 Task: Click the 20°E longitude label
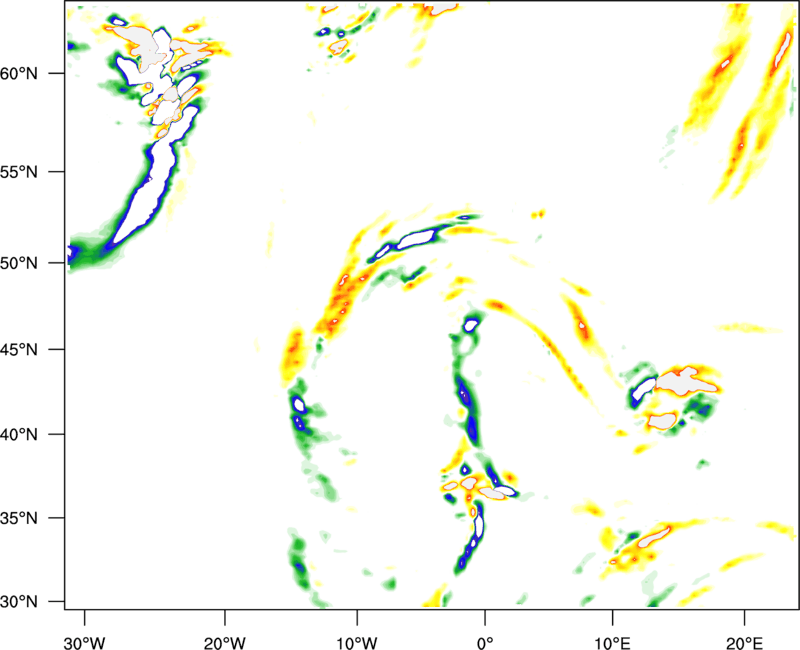click(x=744, y=643)
